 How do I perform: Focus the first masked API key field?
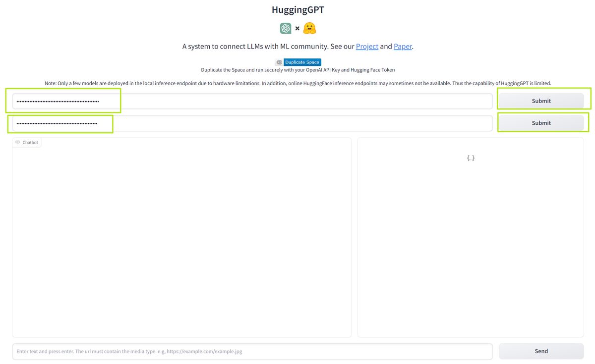pyautogui.click(x=252, y=101)
